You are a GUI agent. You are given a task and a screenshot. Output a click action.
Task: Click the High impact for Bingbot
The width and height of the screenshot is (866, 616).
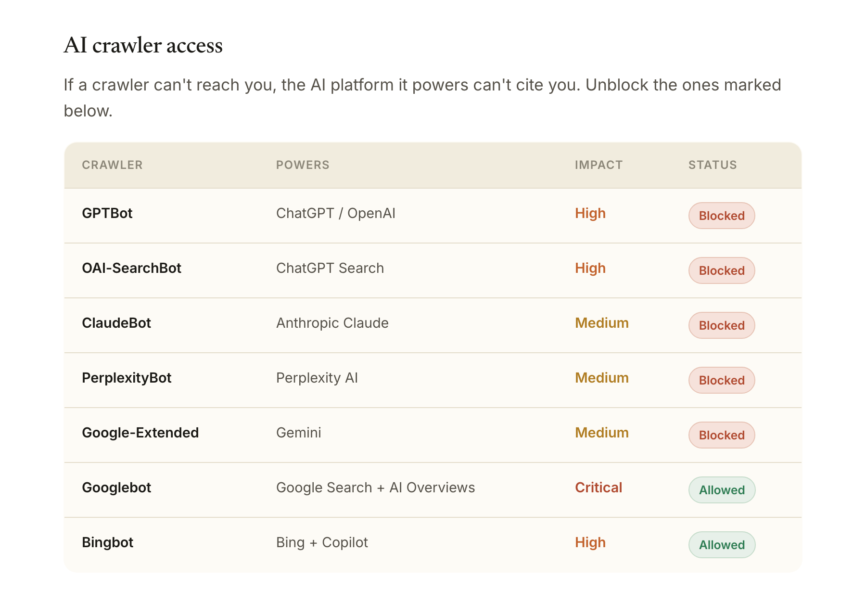tap(590, 542)
